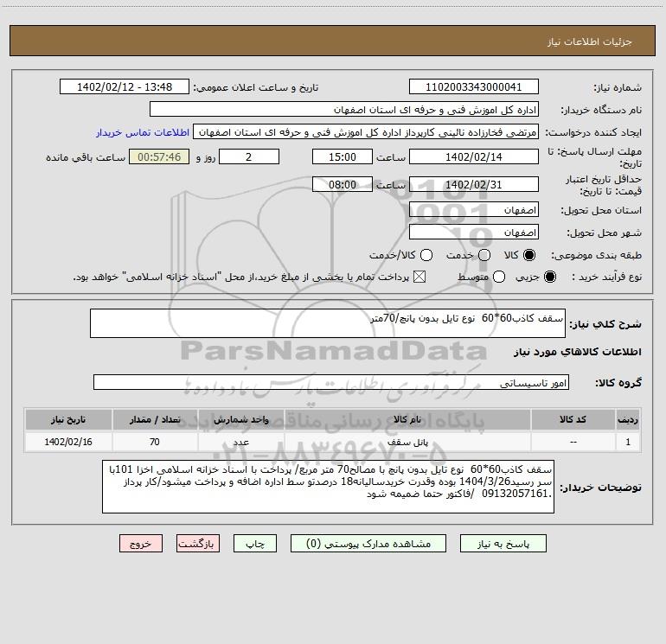Click the announcement date field 1402/02/12 - 13:48
The height and width of the screenshot is (644, 666).
tap(125, 87)
